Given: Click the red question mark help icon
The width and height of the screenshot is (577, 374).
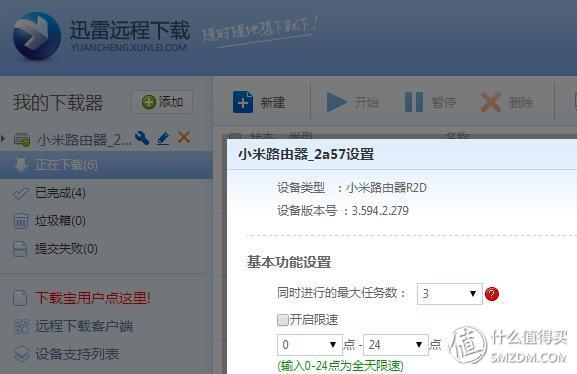Looking at the screenshot, I should [492, 294].
